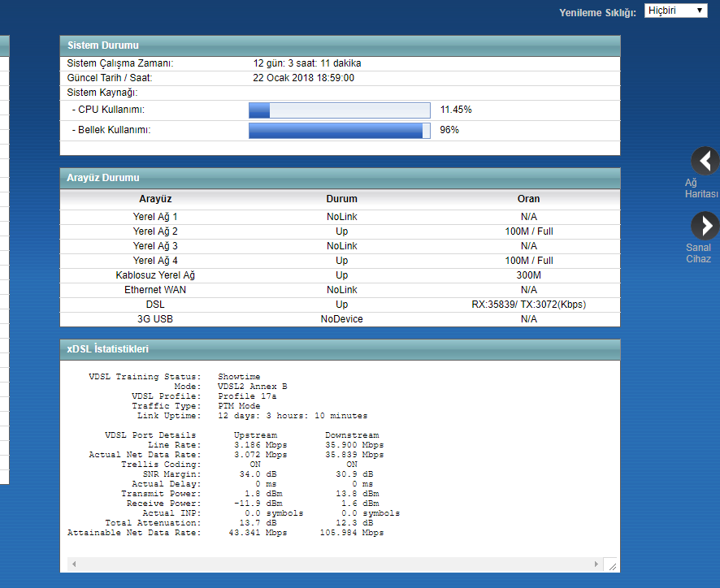Screen dimensions: 720x588
Task: Click the NoLink status of Ethernet WAN
Action: (341, 290)
